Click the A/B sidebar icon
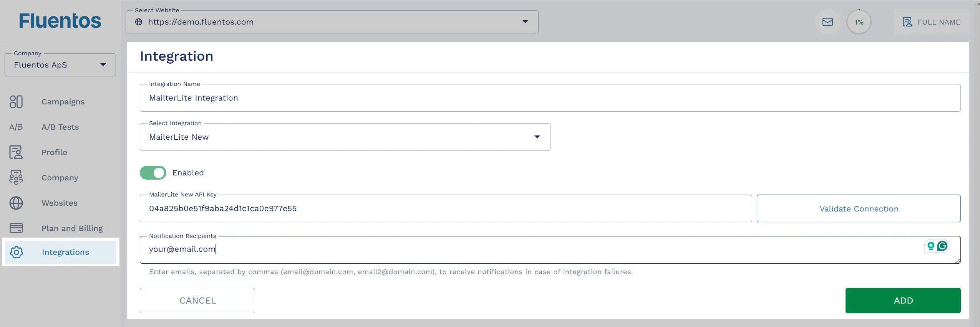 [x=16, y=127]
